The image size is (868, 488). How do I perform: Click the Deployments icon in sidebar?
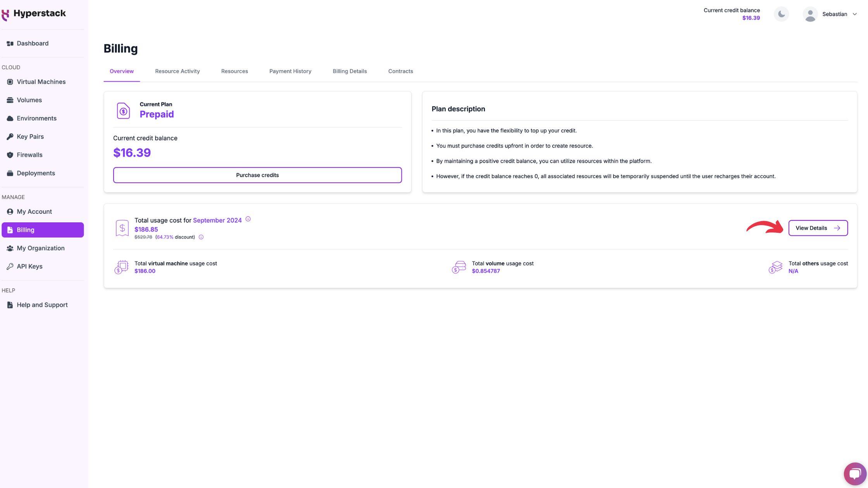tap(10, 173)
